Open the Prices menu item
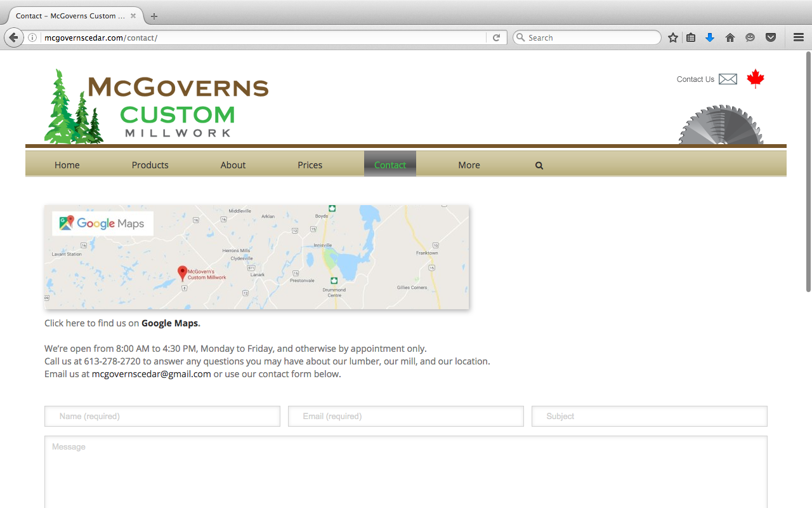Screen dimensions: 812x508 pyautogui.click(x=310, y=165)
